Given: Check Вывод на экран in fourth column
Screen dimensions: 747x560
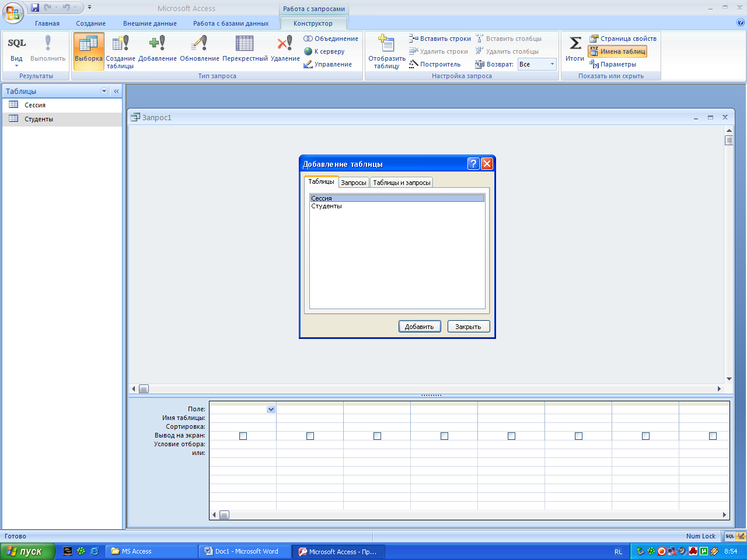Looking at the screenshot, I should [444, 436].
